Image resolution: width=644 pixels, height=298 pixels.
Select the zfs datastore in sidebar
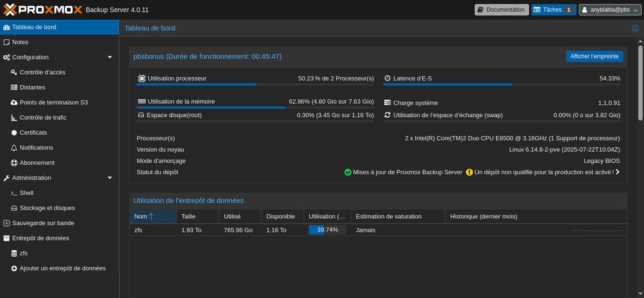coord(59,254)
